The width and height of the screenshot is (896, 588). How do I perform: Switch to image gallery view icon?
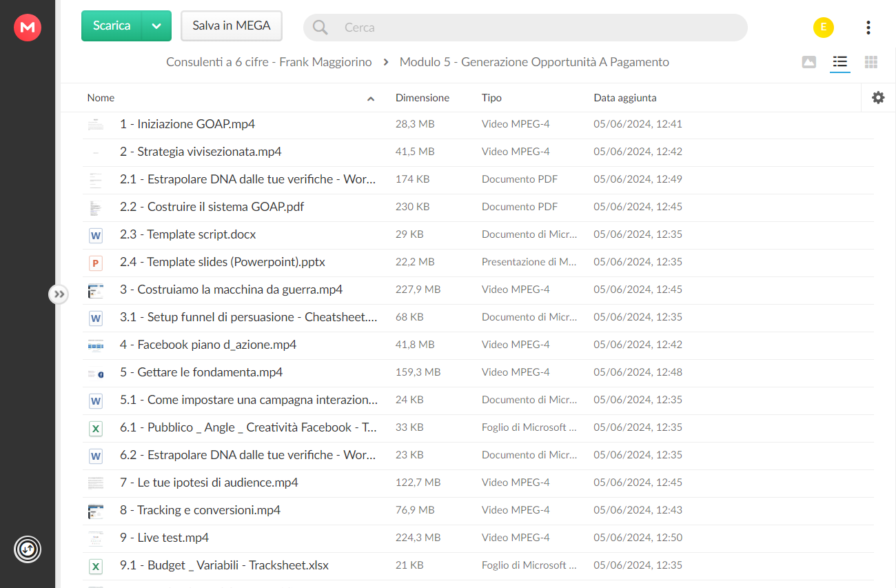tap(809, 62)
